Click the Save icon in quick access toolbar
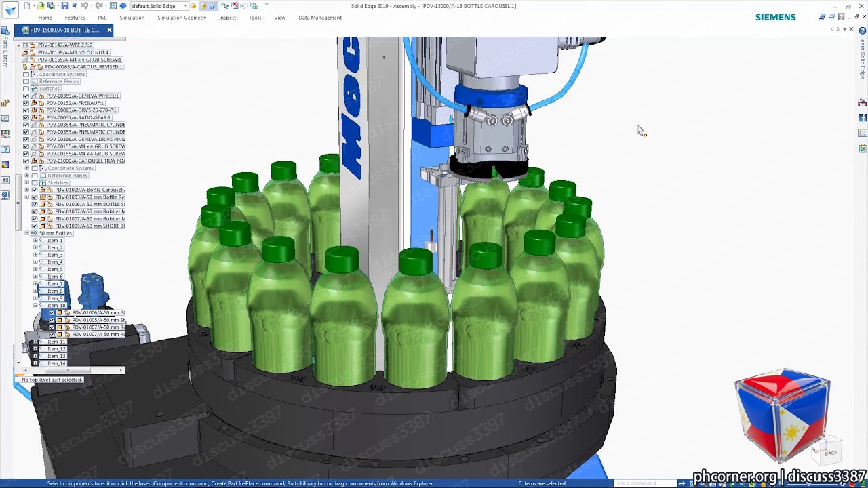The image size is (868, 488). [x=64, y=6]
